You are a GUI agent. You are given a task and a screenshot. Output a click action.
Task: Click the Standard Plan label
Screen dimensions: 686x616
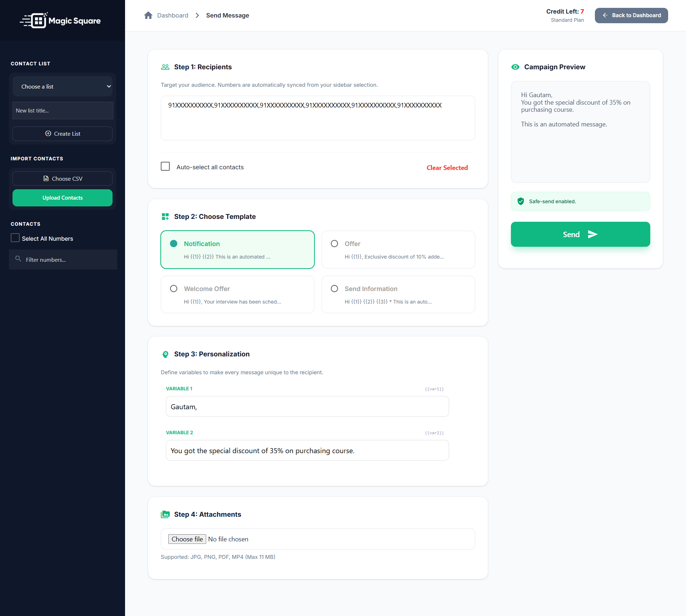(567, 20)
